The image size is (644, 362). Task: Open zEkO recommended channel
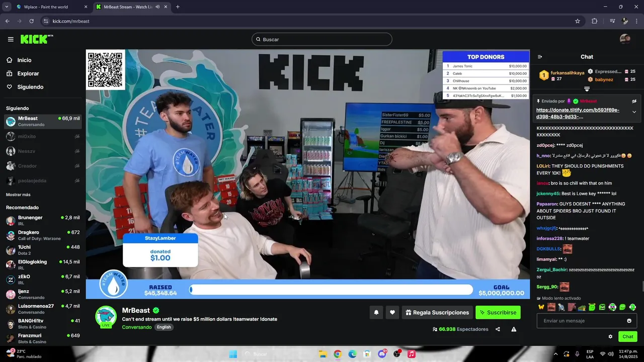click(43, 280)
